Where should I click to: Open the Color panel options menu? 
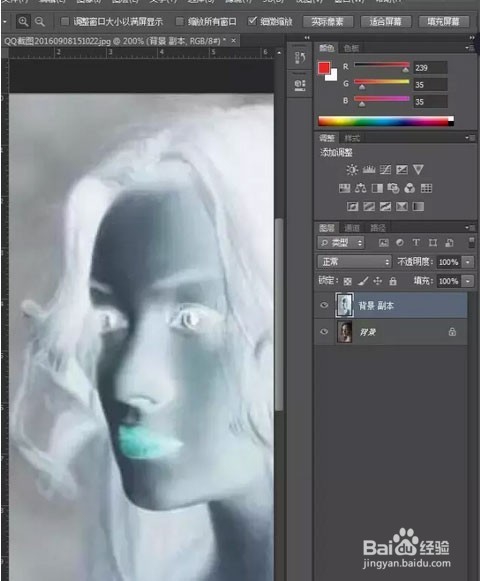tap(470, 48)
